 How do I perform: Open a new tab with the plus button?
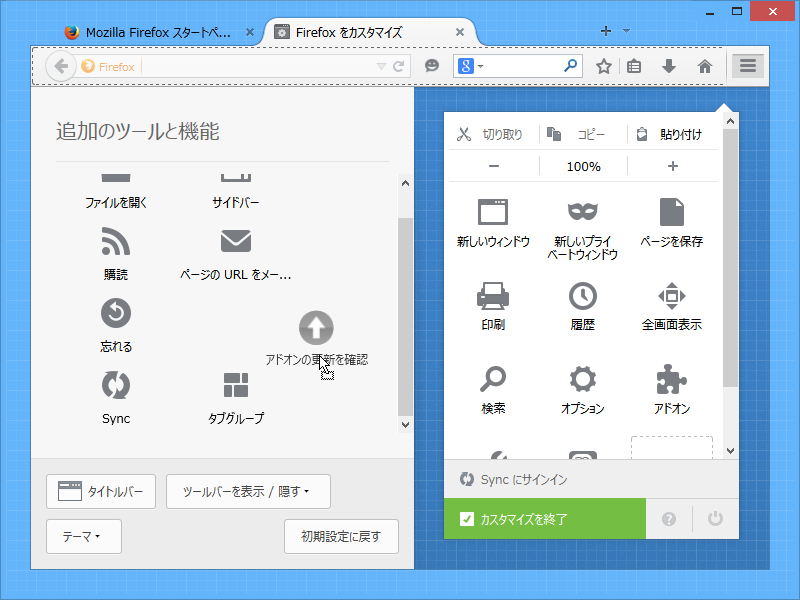(606, 31)
